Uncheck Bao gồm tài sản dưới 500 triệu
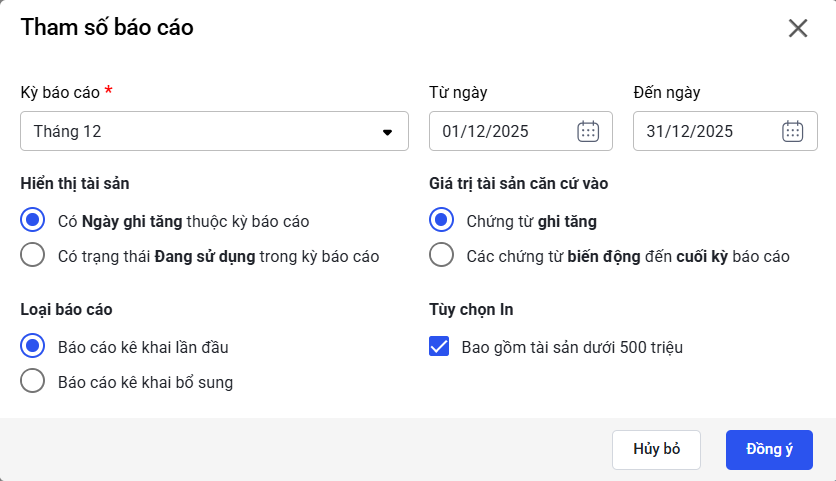Screen dimensions: 836x481 [438, 347]
